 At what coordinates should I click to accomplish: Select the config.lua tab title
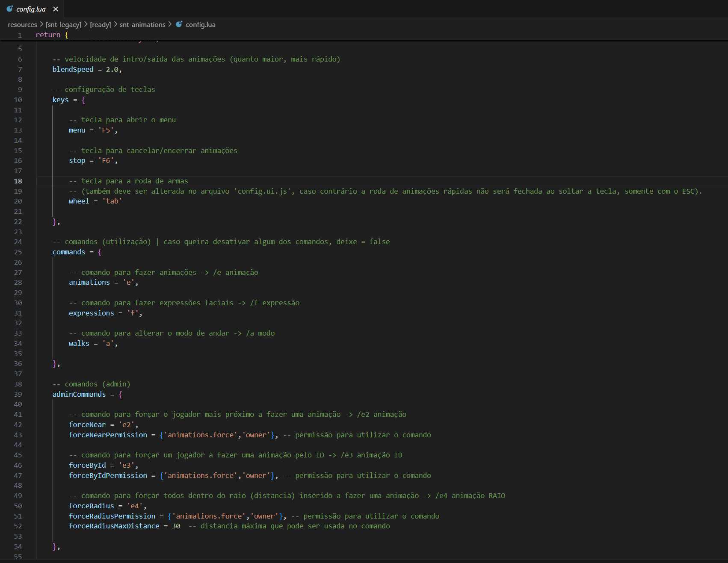coord(31,9)
